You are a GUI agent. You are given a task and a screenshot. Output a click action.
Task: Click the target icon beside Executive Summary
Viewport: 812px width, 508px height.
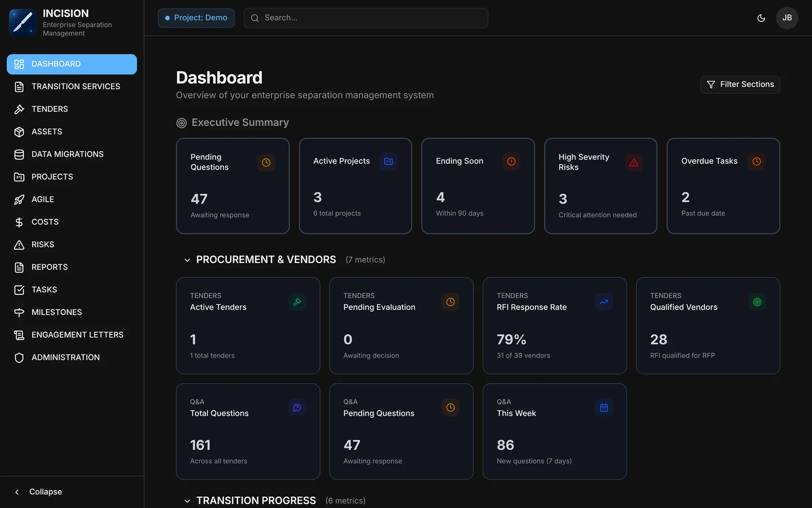tap(181, 123)
